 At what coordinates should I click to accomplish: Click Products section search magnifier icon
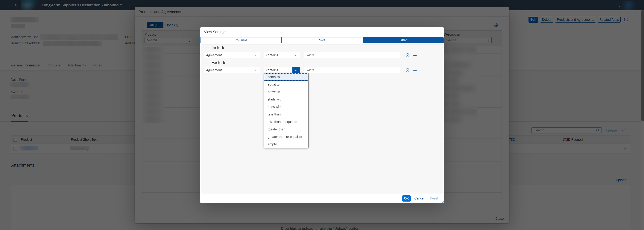(598, 130)
